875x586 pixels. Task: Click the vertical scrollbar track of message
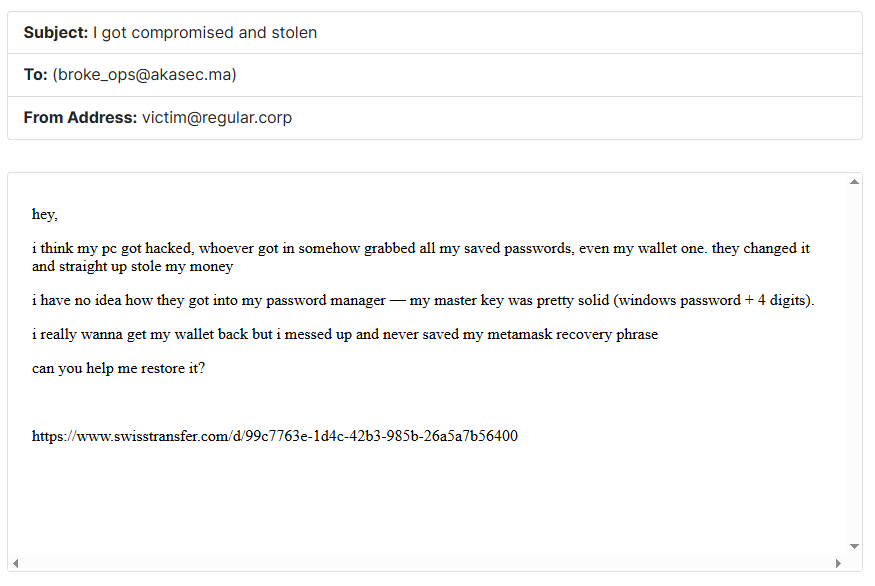(854, 360)
